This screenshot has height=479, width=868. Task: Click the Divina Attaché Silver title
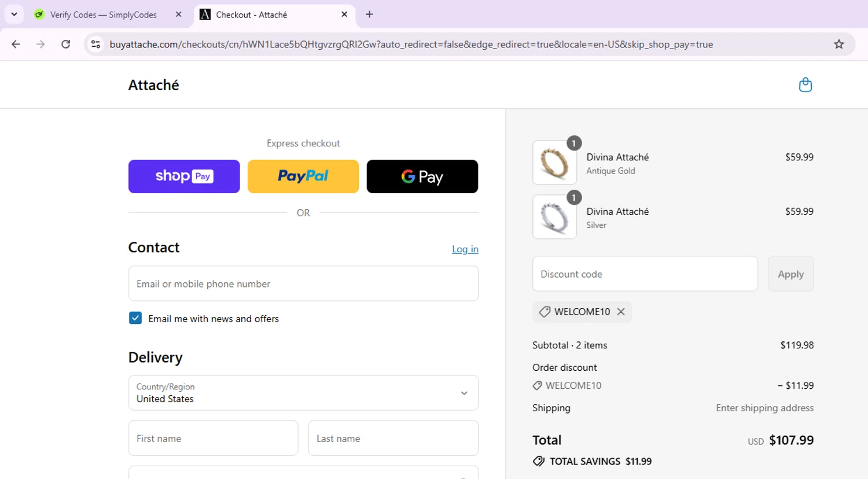(617, 212)
